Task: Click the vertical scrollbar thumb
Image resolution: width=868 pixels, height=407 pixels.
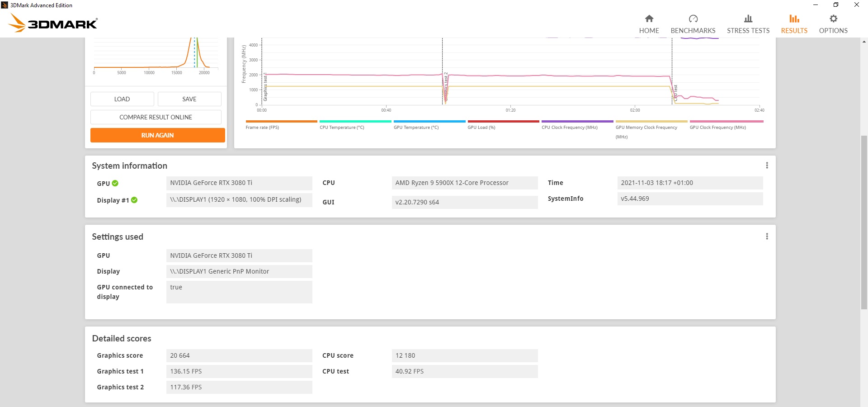Action: pyautogui.click(x=864, y=222)
